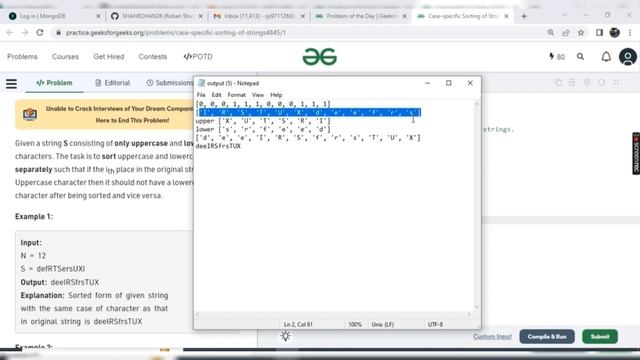Screen dimensions: 640x360
Task: Open the notifications bell
Action: click(606, 56)
